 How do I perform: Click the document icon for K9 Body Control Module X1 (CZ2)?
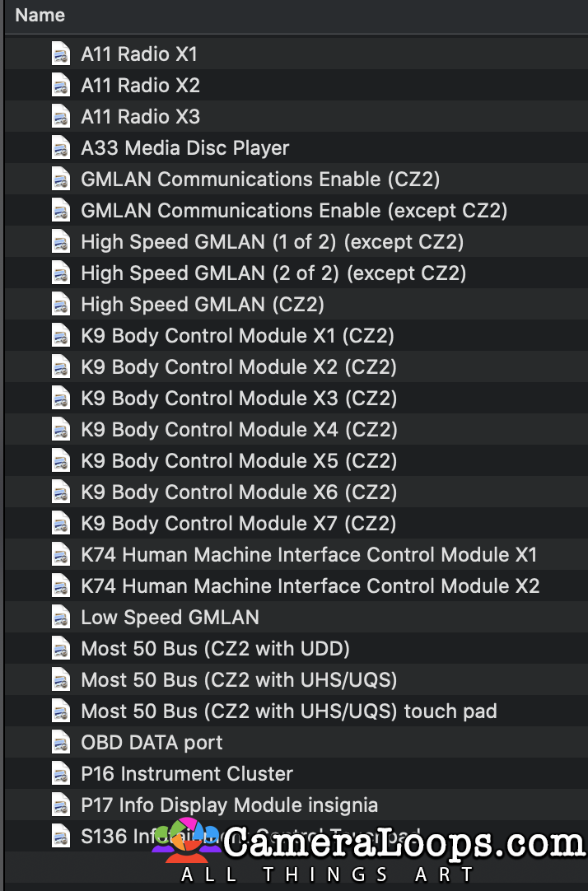(61, 335)
